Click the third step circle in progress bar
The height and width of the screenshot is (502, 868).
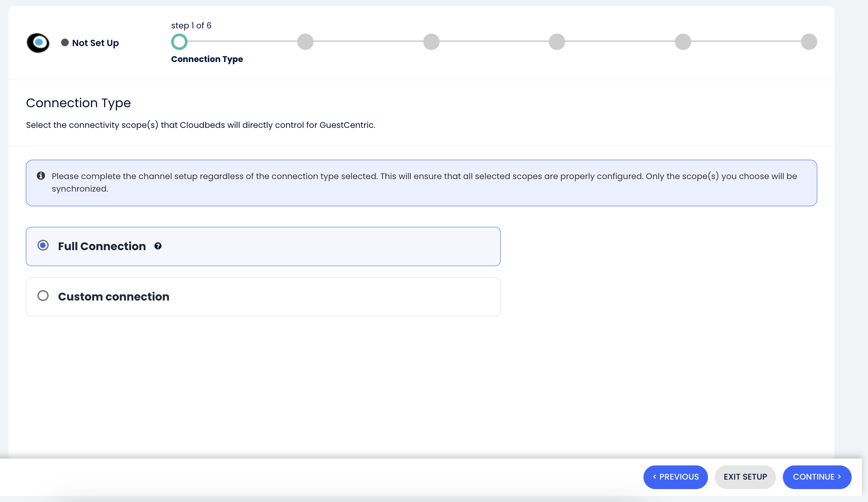tap(431, 42)
